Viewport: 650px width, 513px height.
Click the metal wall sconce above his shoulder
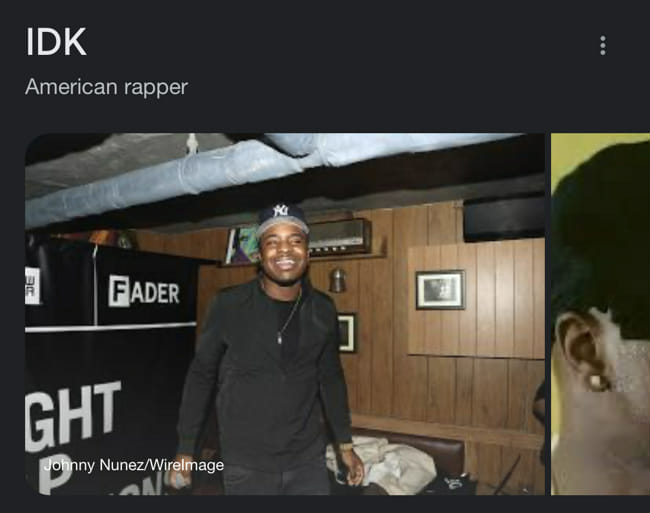337,279
